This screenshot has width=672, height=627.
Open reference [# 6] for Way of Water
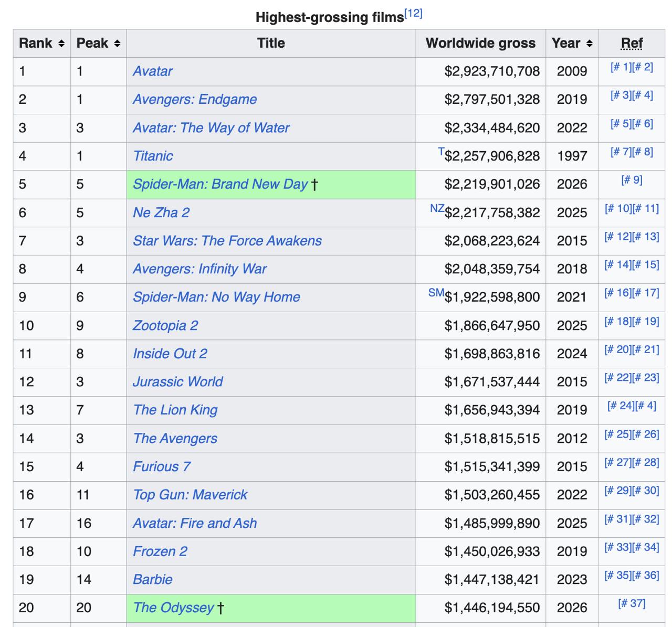[643, 124]
